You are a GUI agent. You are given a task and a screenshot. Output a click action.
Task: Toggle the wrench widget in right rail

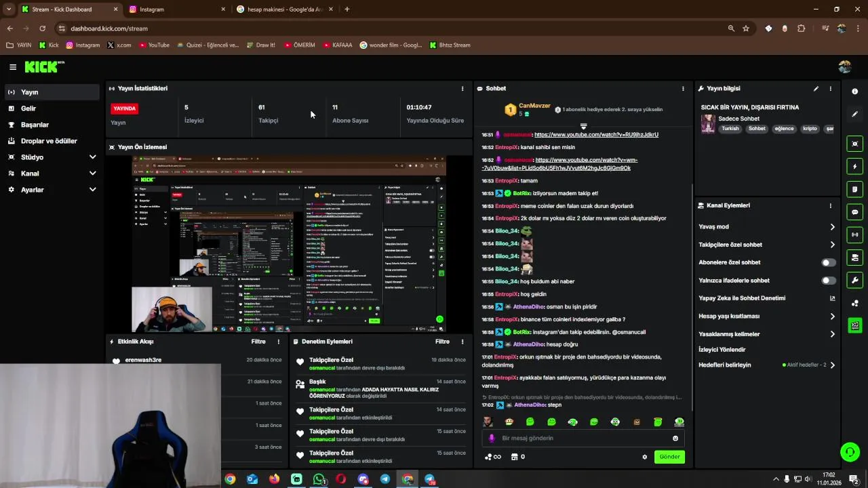coord(854,280)
